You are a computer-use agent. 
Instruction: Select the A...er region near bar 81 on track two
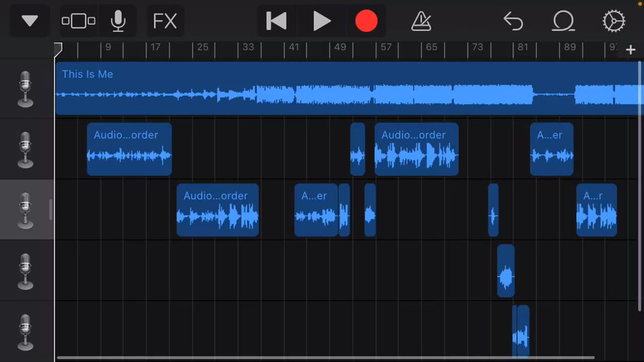point(551,149)
